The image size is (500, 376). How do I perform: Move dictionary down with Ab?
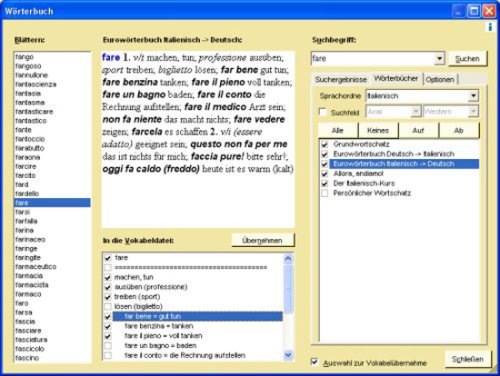pos(459,131)
